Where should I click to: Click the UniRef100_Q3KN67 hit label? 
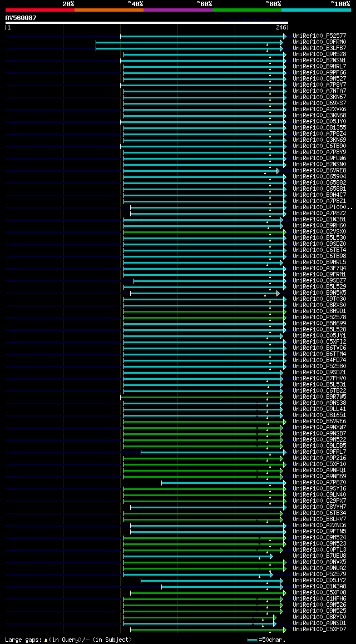[x=319, y=97]
